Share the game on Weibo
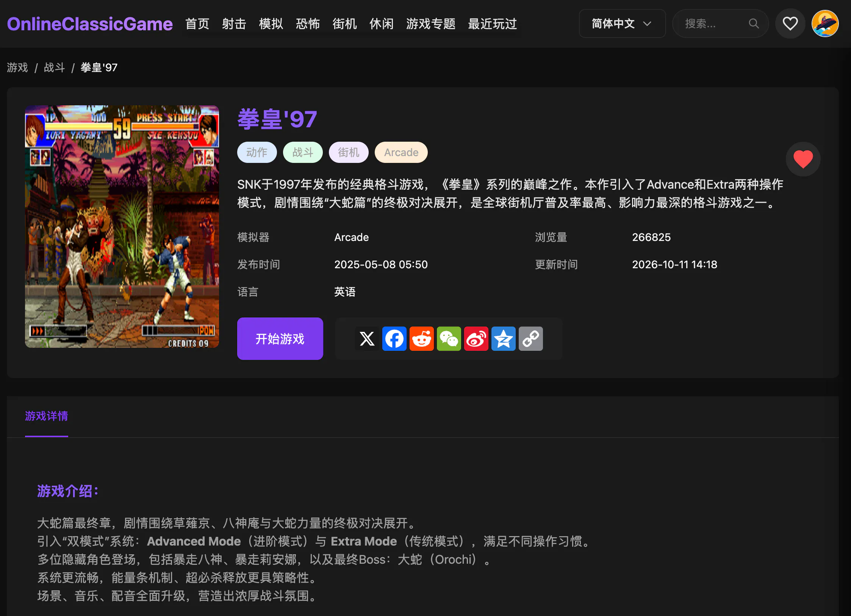This screenshot has height=616, width=851. [x=476, y=339]
